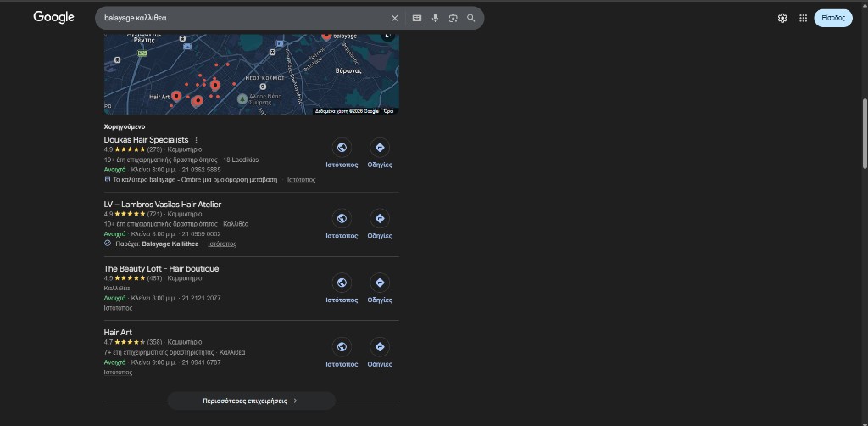The width and height of the screenshot is (868, 426).
Task: Click the Χορηγούμενο sponsored label
Action: (125, 126)
